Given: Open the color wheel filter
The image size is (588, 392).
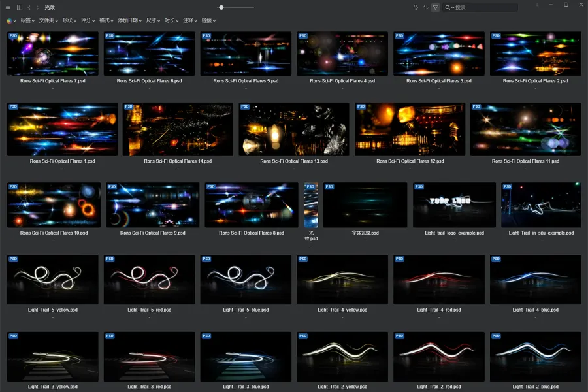Looking at the screenshot, I should pyautogui.click(x=11, y=21).
